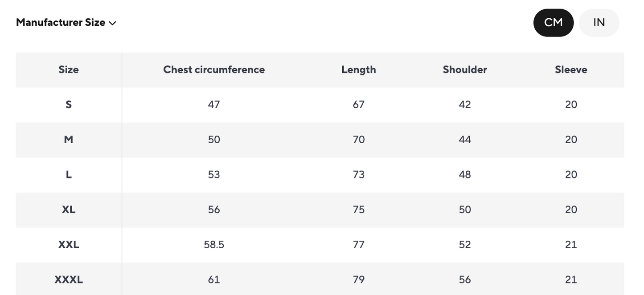
Task: Switch units to IN
Action: point(599,23)
